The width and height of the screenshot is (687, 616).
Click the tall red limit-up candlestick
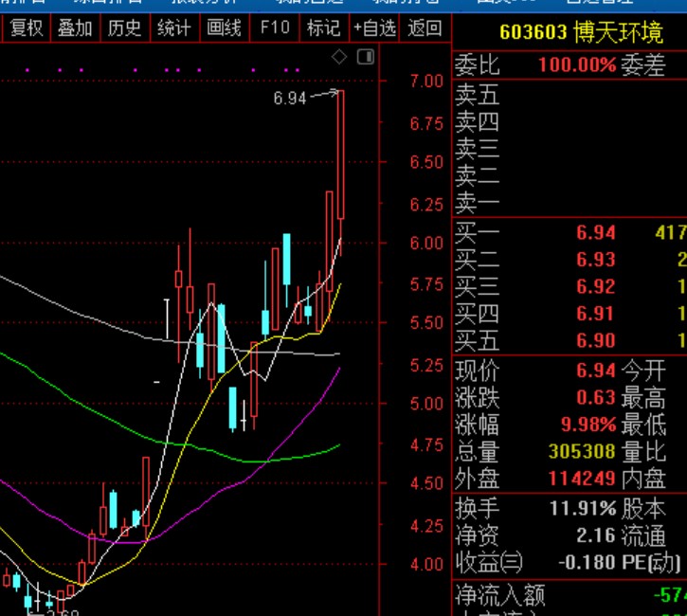click(340, 154)
